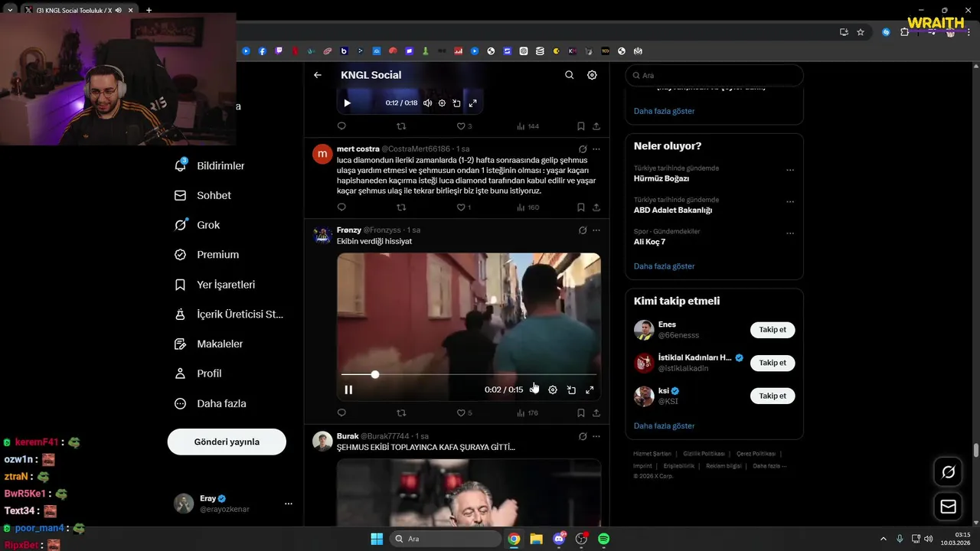980x551 pixels.
Task: Open more options on Burak's post
Action: (596, 436)
